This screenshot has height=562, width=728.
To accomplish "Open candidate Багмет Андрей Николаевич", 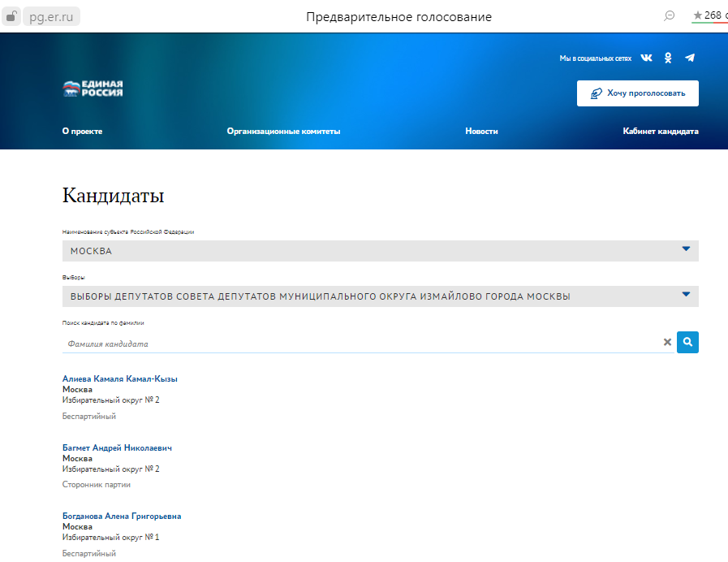I will tap(117, 447).
